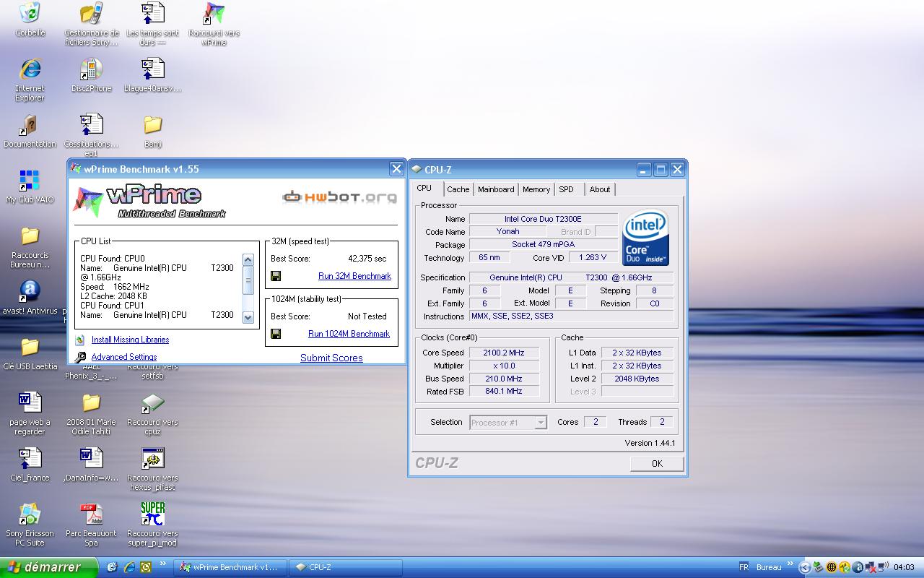Launch Internet Explorer from the desktop

[30, 79]
